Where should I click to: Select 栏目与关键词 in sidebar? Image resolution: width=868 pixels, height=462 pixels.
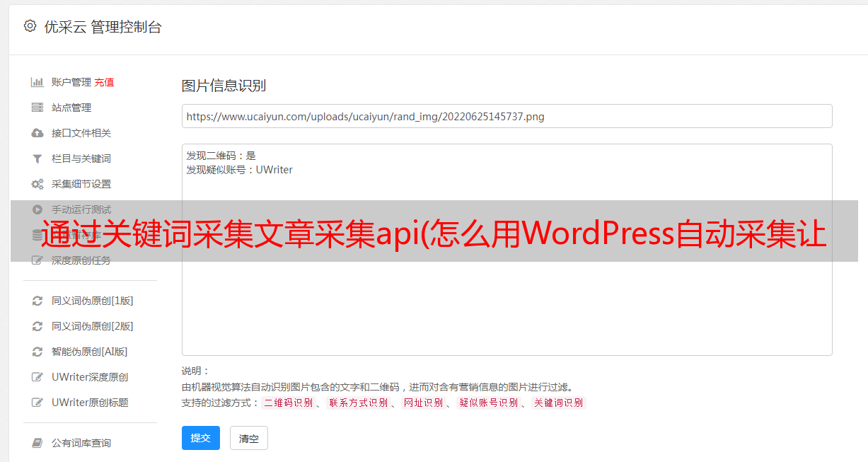pos(81,158)
